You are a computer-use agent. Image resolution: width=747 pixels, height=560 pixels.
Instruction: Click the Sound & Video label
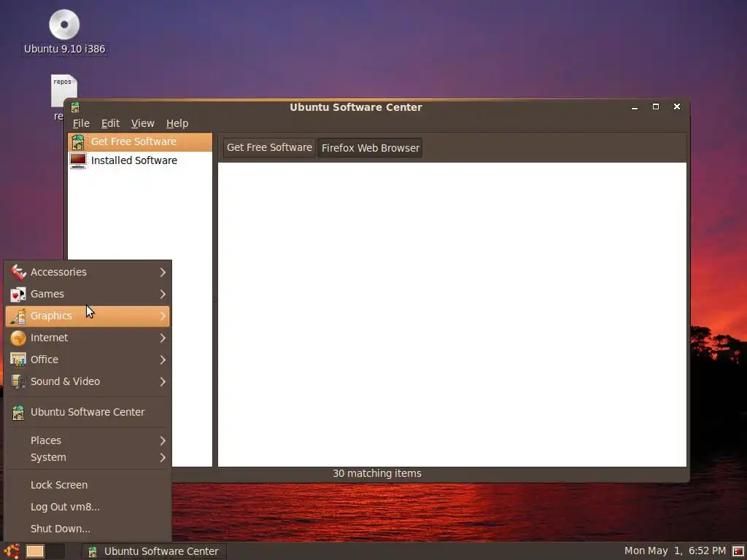[x=65, y=381]
